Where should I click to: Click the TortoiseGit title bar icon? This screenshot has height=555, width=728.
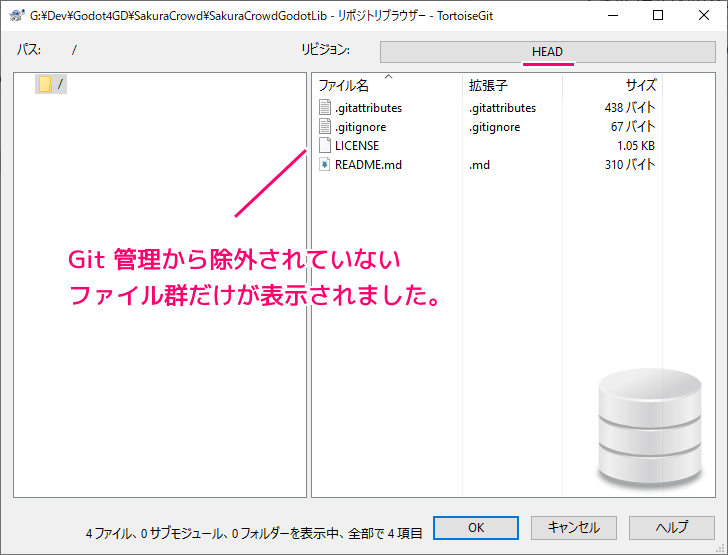(16, 15)
